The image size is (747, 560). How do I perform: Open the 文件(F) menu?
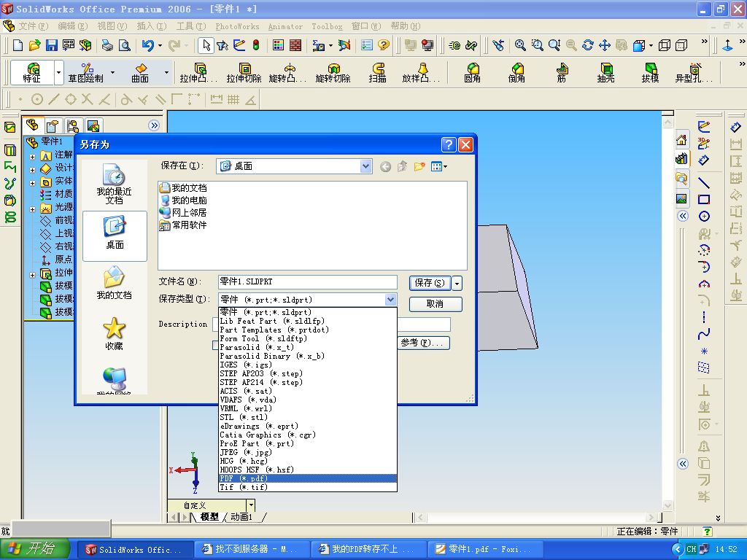click(x=33, y=26)
